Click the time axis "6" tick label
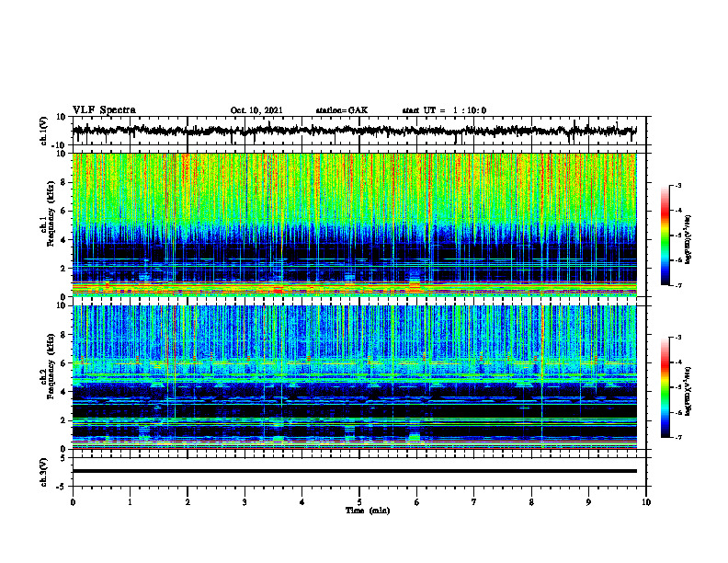Viewport: 728px width, 563px height. coord(417,502)
